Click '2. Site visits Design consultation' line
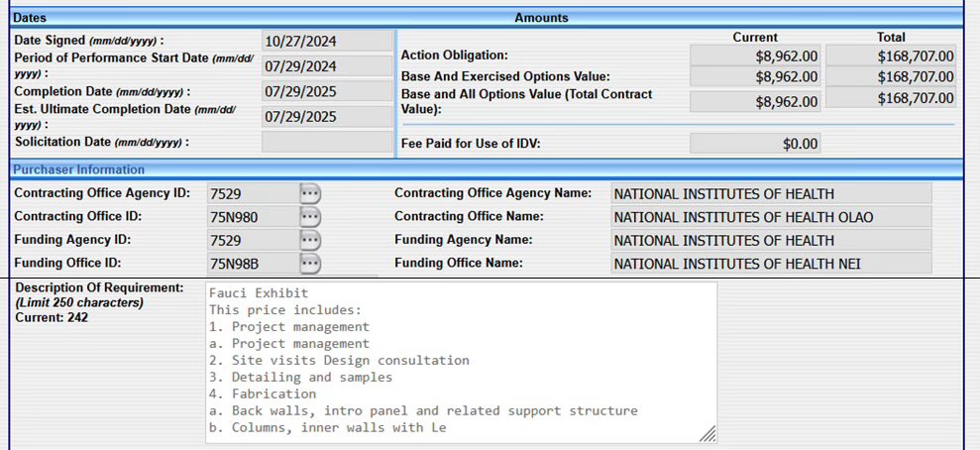Image resolution: width=980 pixels, height=450 pixels. [339, 361]
